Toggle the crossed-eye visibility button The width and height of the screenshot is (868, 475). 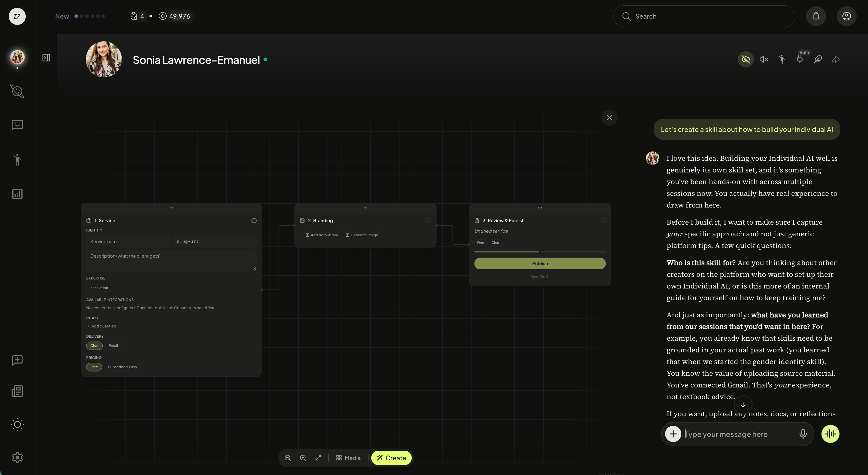coord(746,60)
